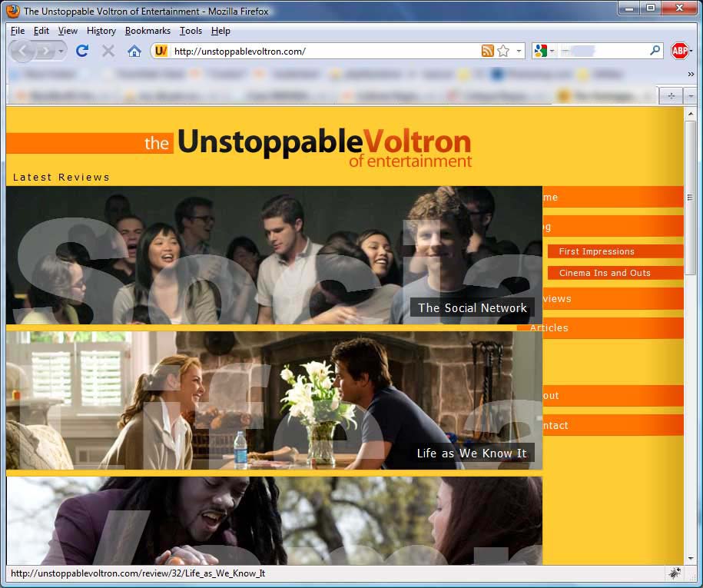The image size is (703, 588).
Task: List all tabs dropdown
Action: point(691,96)
